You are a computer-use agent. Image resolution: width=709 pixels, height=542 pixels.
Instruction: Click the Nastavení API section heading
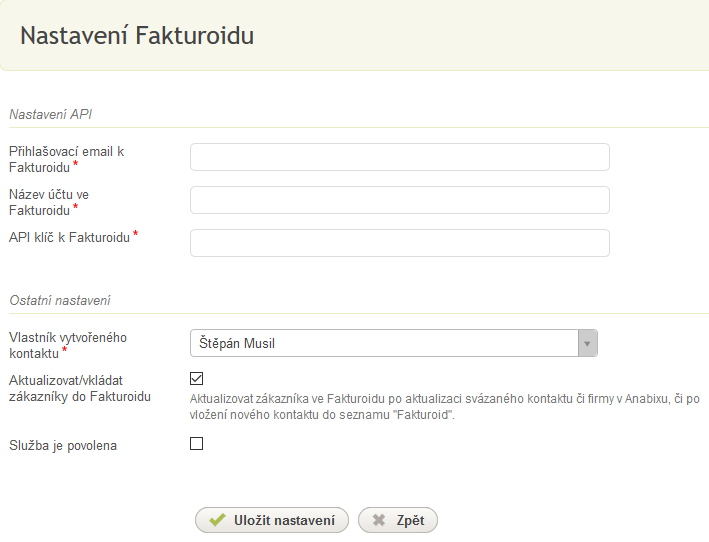51,114
